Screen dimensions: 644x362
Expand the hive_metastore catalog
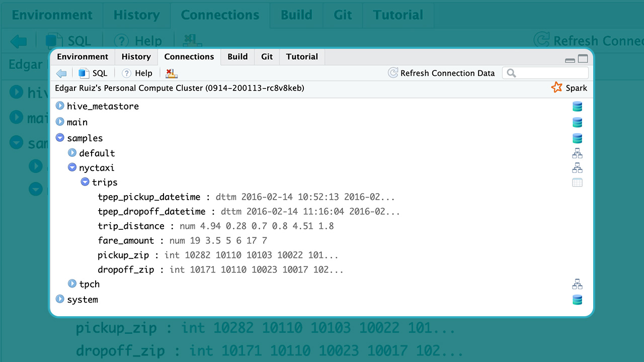pyautogui.click(x=60, y=106)
